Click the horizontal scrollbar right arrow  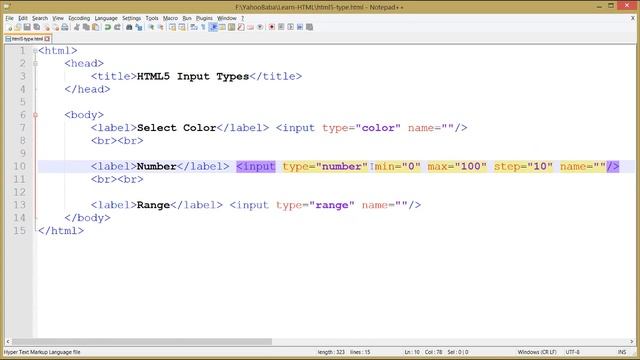(631, 342)
